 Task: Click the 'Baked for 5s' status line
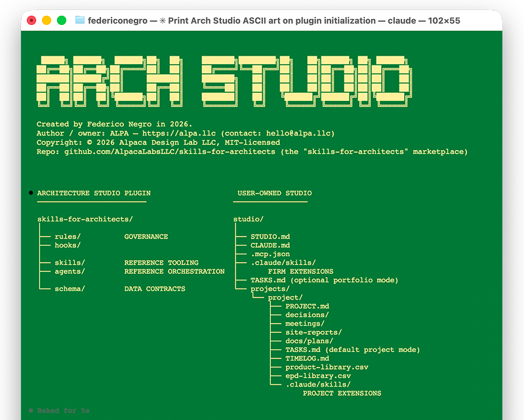[59, 410]
